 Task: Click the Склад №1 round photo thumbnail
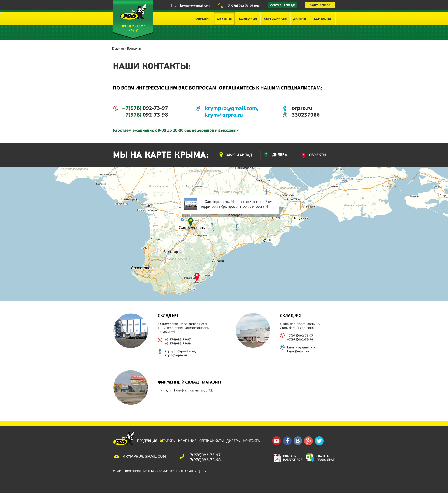[x=131, y=331]
